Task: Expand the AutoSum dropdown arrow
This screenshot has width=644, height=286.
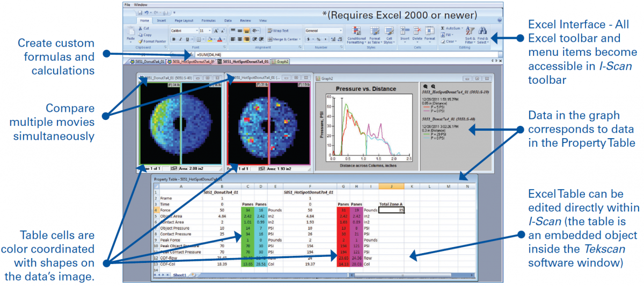Action: [x=462, y=28]
